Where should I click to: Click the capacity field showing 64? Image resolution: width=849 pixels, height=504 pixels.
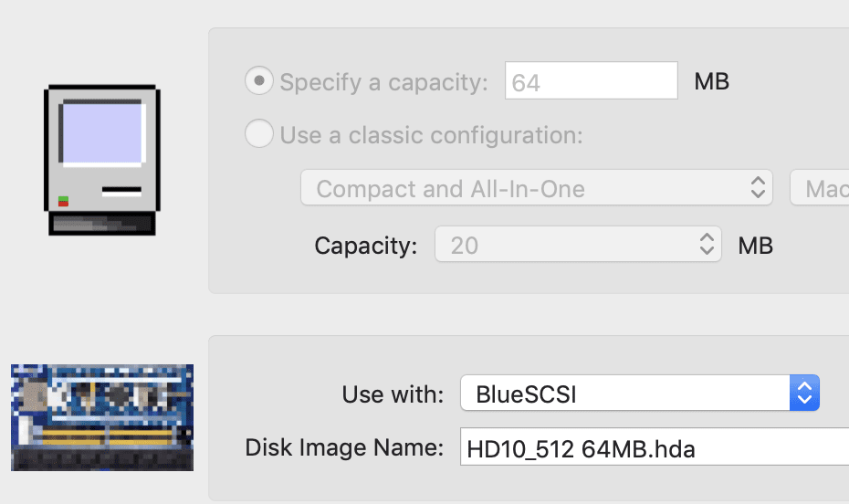click(x=592, y=82)
